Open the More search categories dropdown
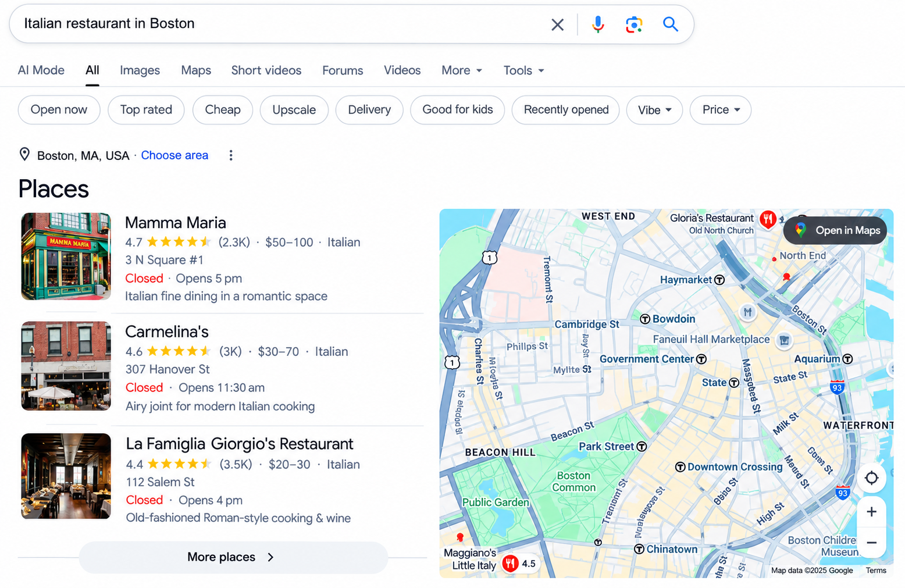Screen dimensions: 905x588 tap(462, 70)
